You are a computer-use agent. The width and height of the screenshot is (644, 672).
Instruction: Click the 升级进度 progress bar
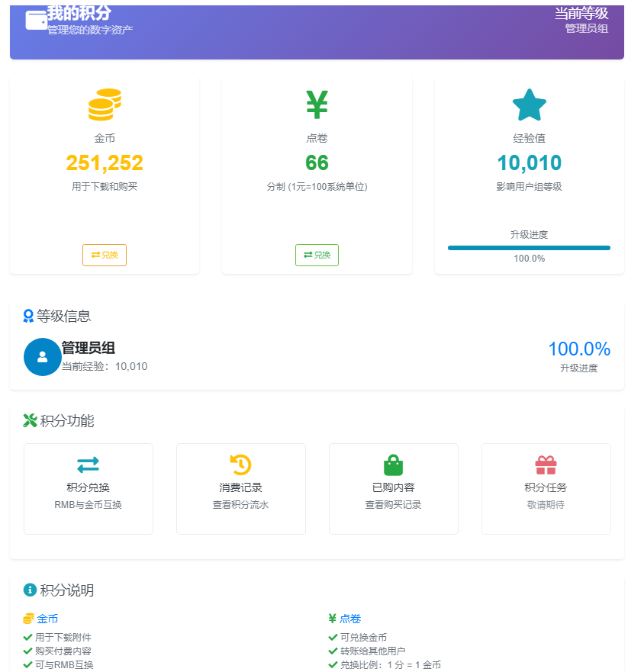[x=529, y=248]
